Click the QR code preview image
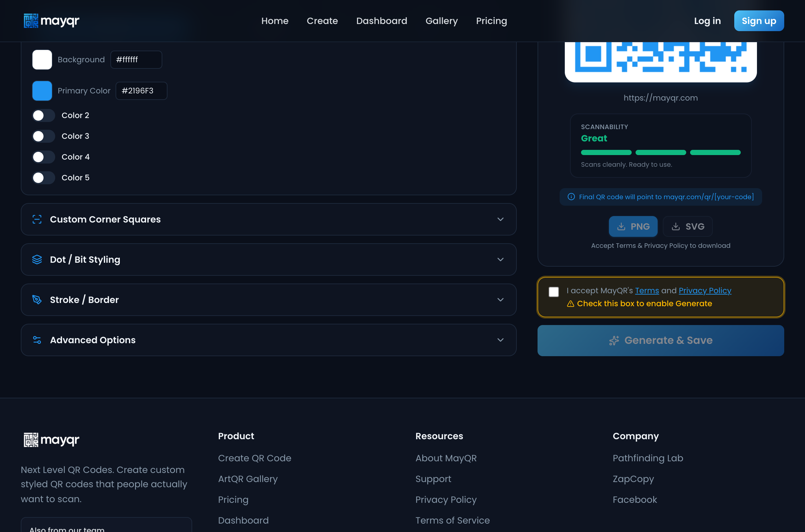This screenshot has height=532, width=805. (660, 62)
